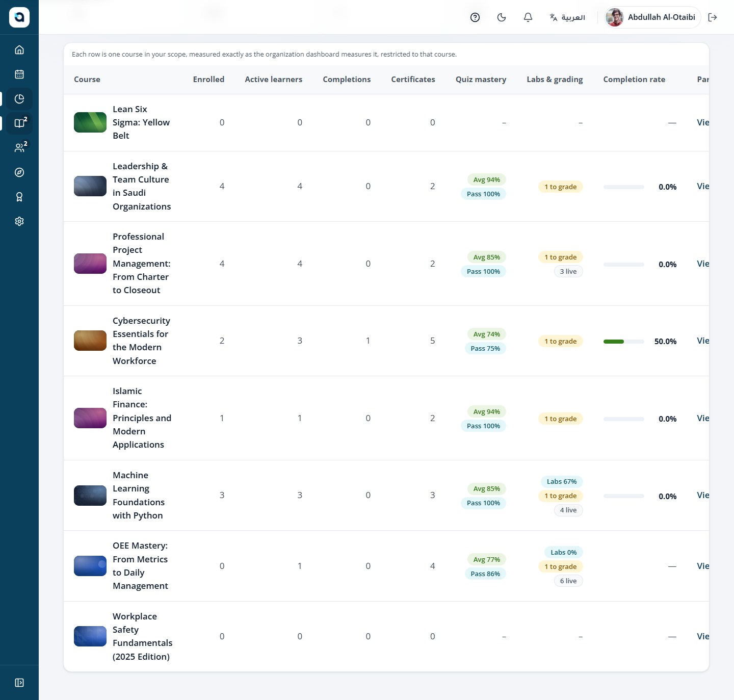Screen dimensions: 734x700
Task: Collapse sidebar with bottom panel icon
Action: (x=19, y=683)
